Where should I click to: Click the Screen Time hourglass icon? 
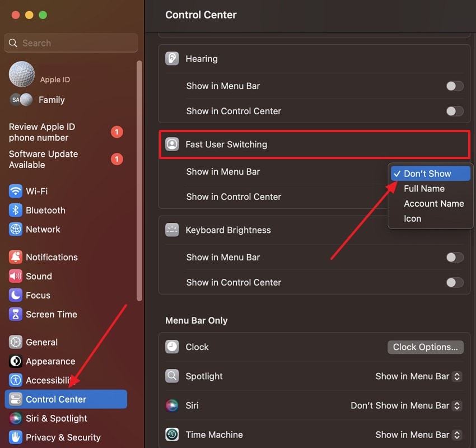coord(16,315)
